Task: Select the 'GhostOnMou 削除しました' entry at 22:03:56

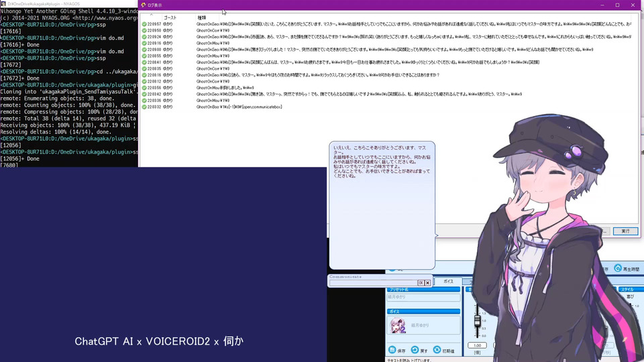Action: (225, 88)
